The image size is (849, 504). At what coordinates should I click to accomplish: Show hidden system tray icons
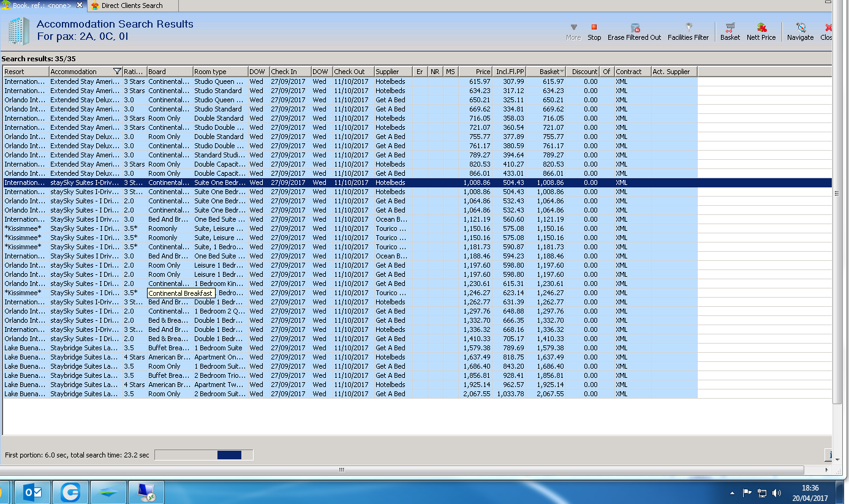pyautogui.click(x=732, y=493)
